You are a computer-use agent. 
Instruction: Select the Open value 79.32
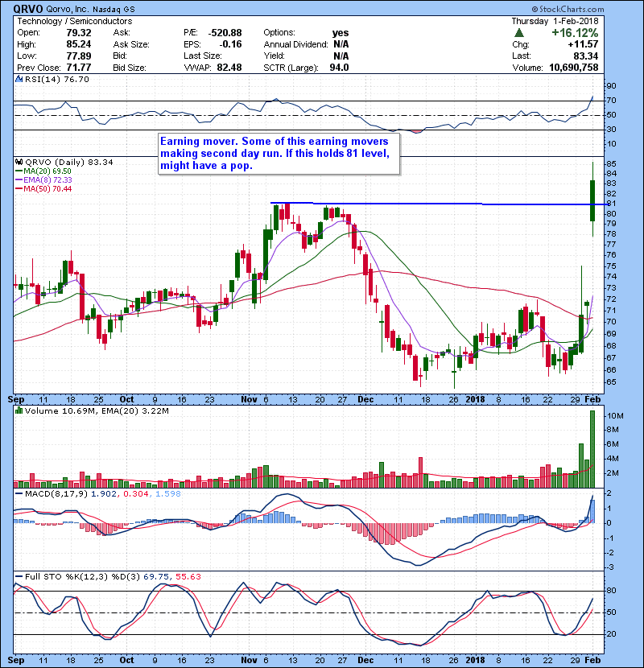[x=78, y=33]
